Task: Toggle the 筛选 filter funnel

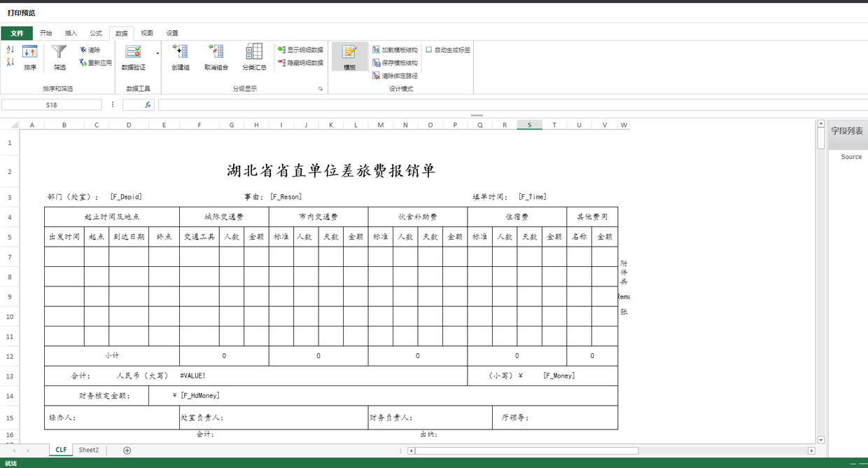Action: tap(59, 58)
